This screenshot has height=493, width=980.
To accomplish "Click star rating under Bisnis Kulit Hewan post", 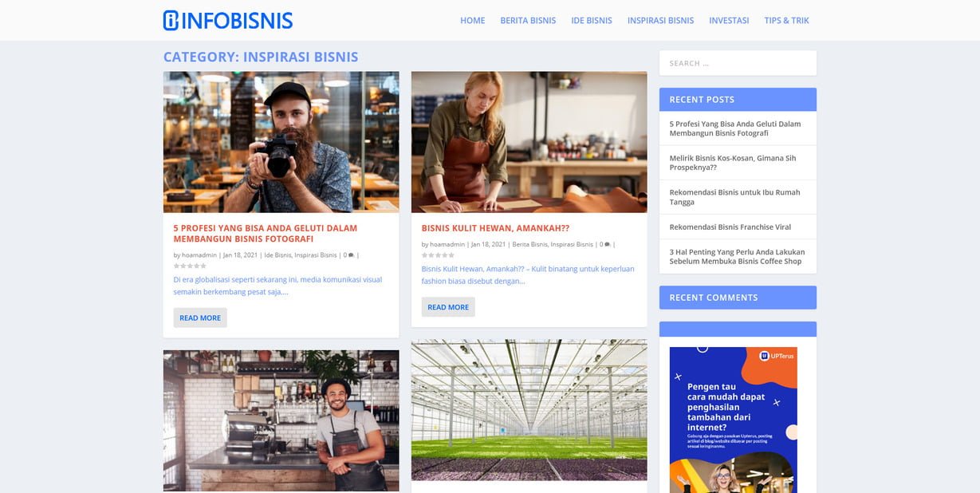I will (x=438, y=255).
